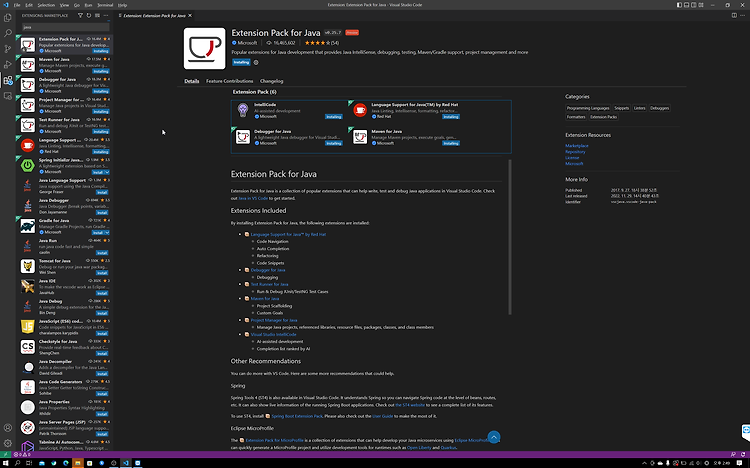Open Install dropdown arrow for Gradle for Java
This screenshot has height=468, width=750.
click(107, 233)
